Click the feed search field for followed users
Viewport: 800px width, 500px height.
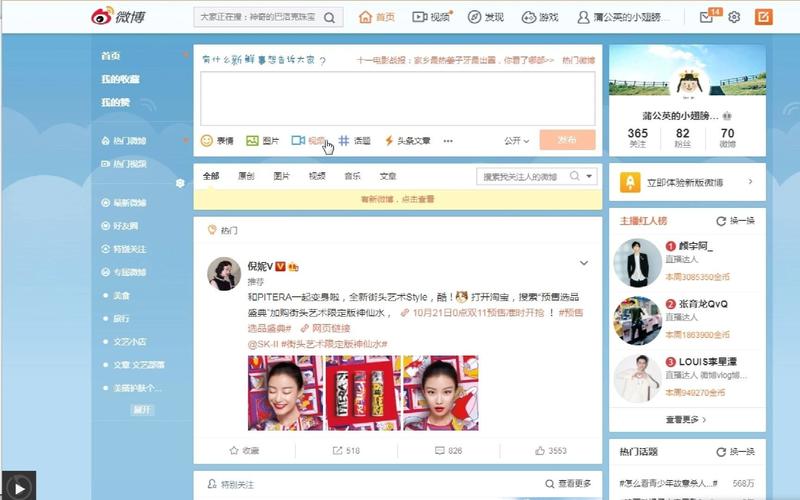[522, 176]
